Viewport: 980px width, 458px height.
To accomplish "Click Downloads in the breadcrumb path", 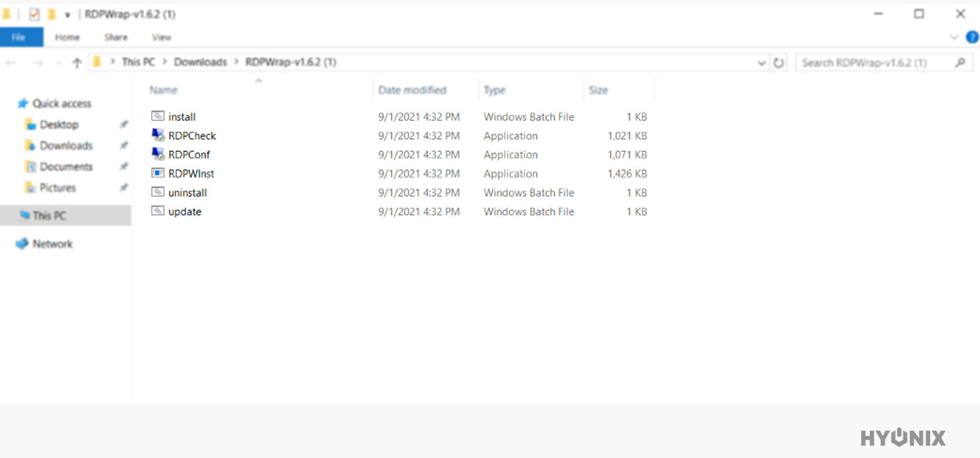I will (x=200, y=62).
